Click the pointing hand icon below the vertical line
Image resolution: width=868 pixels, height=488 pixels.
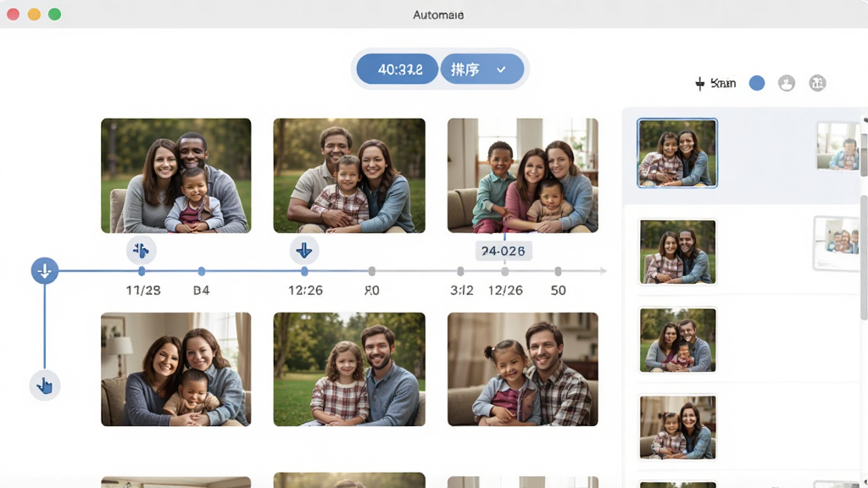point(45,385)
